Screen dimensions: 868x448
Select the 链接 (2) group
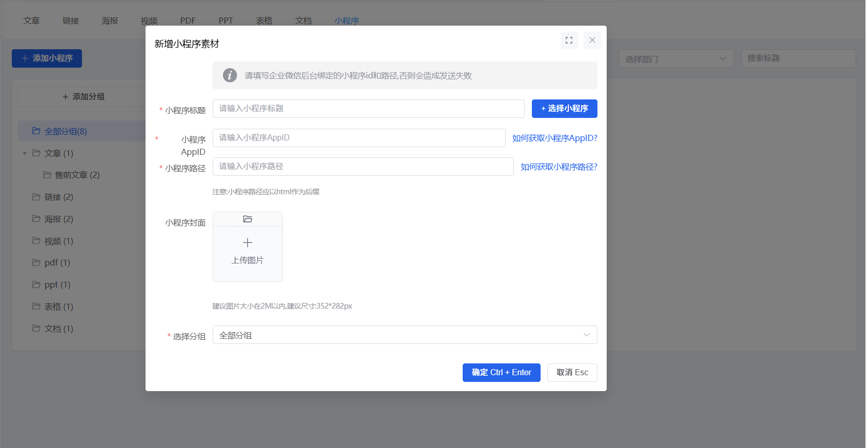(59, 197)
